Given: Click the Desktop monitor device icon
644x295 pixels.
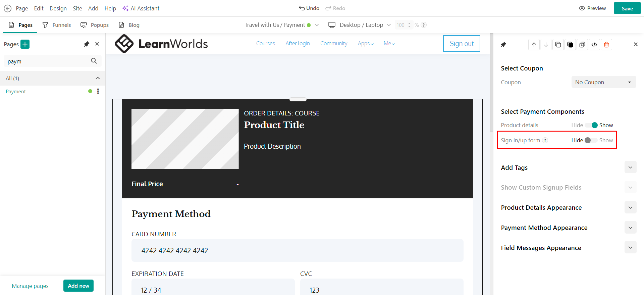Looking at the screenshot, I should tap(332, 25).
